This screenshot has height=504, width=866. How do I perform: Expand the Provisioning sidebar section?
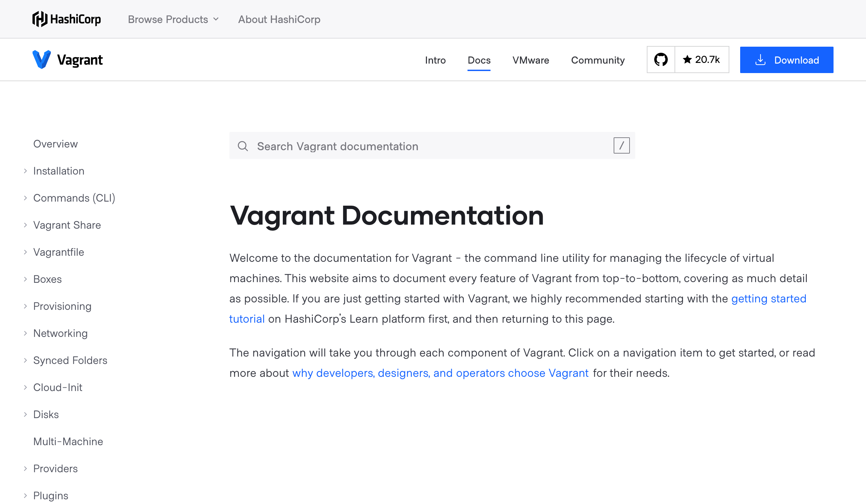(x=25, y=306)
